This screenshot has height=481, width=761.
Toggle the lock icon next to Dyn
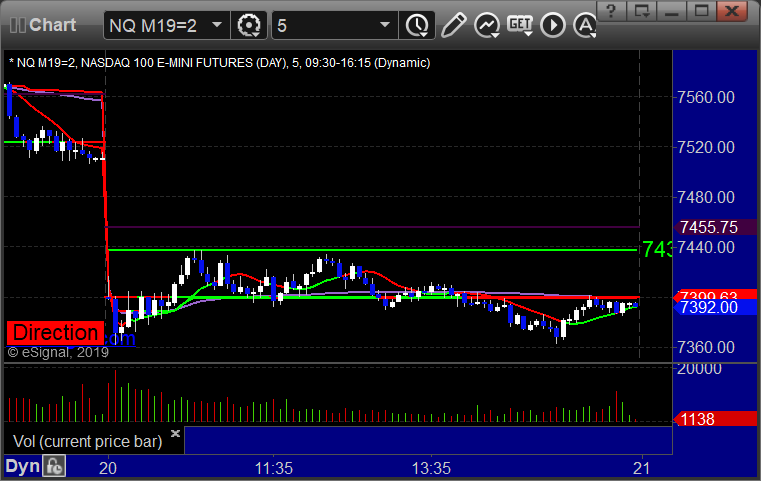pos(53,466)
